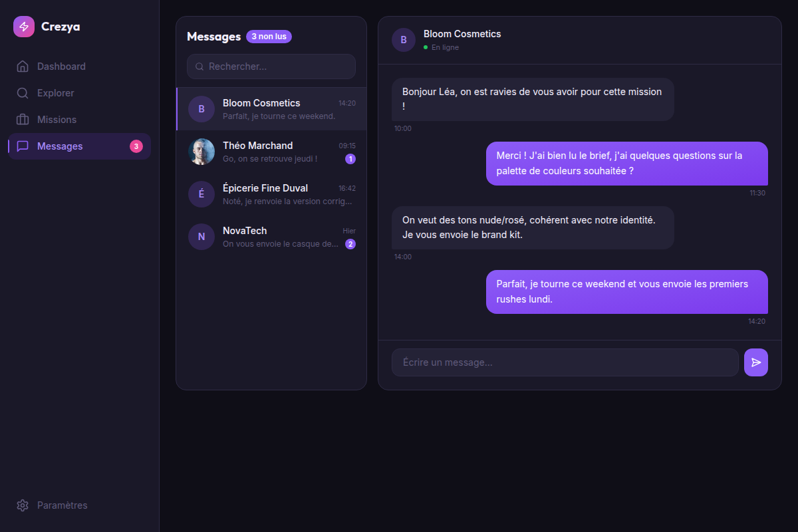Focus the Rechercher search field
This screenshot has height=532, width=798.
pos(271,66)
